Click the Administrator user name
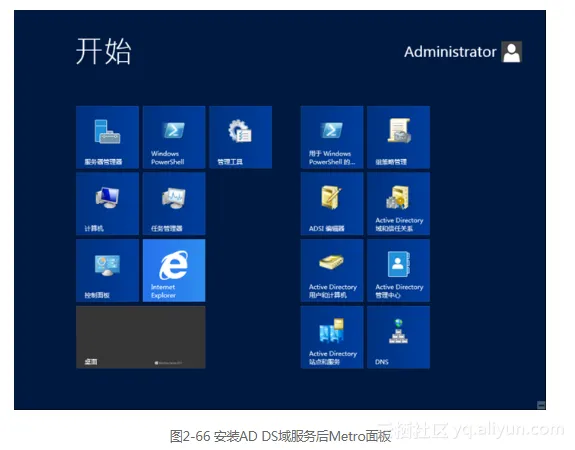This screenshot has height=450, width=575. (x=450, y=52)
